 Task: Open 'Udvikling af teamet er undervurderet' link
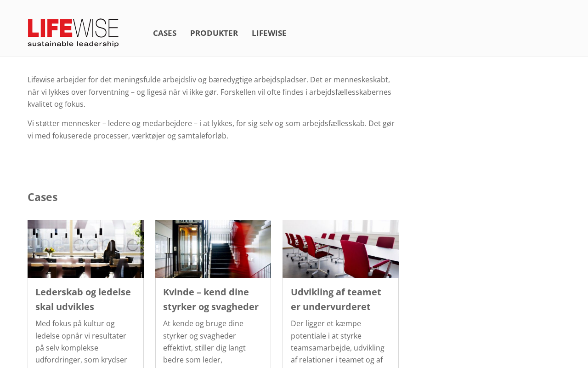pos(336,299)
